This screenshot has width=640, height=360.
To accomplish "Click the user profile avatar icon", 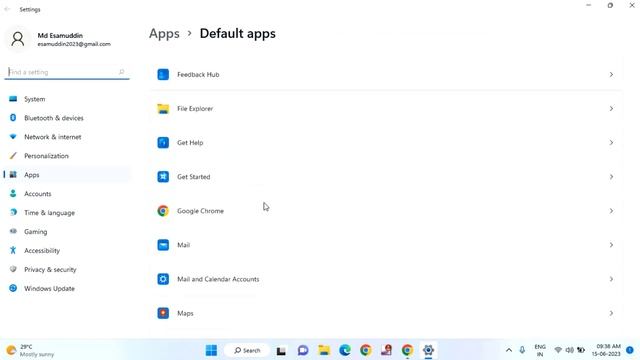I will [18, 39].
